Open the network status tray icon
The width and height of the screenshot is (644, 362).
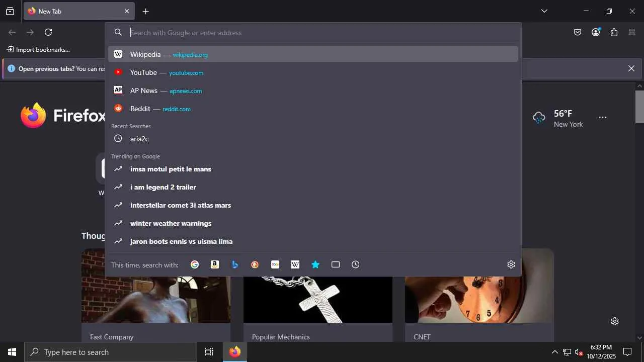[x=567, y=352]
